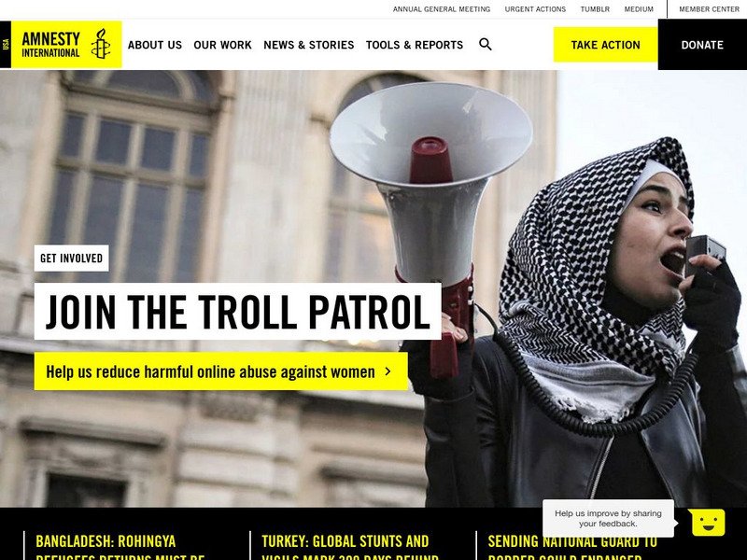Open the Join the Troll Patrol headline
The width and height of the screenshot is (747, 560).
[x=238, y=312]
